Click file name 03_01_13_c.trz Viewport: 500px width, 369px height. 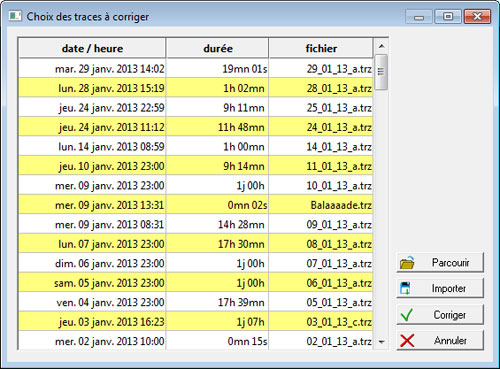339,322
